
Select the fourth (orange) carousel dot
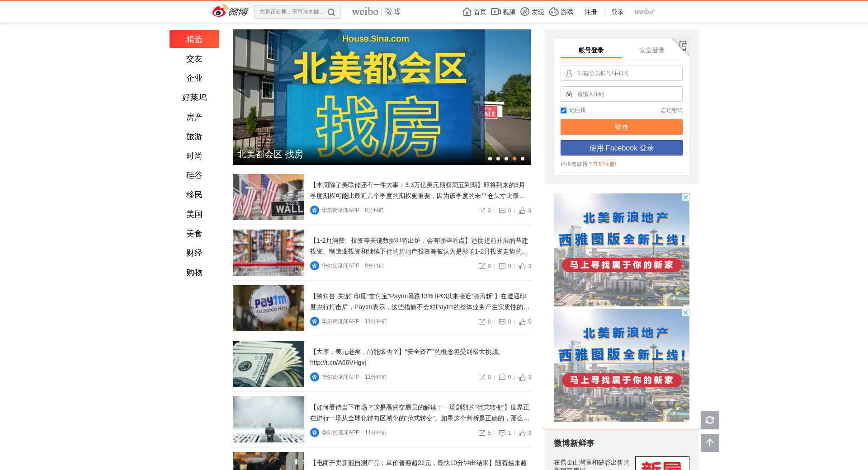pos(514,159)
